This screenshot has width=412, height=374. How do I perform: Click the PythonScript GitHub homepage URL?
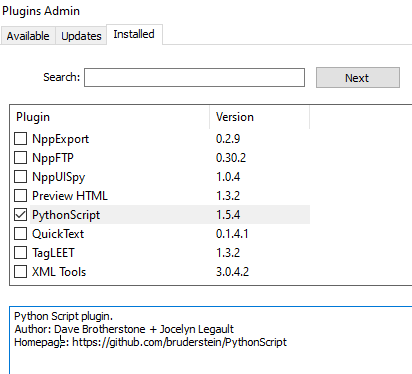179,342
